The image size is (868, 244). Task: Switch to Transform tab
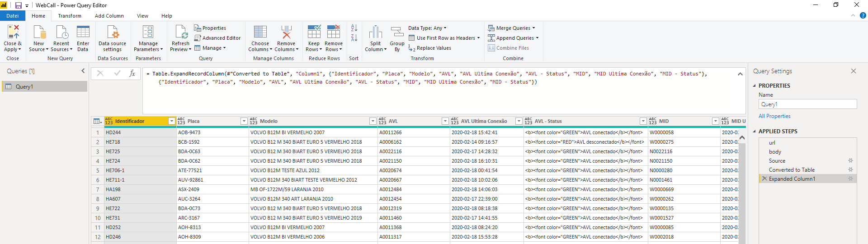[x=70, y=16]
